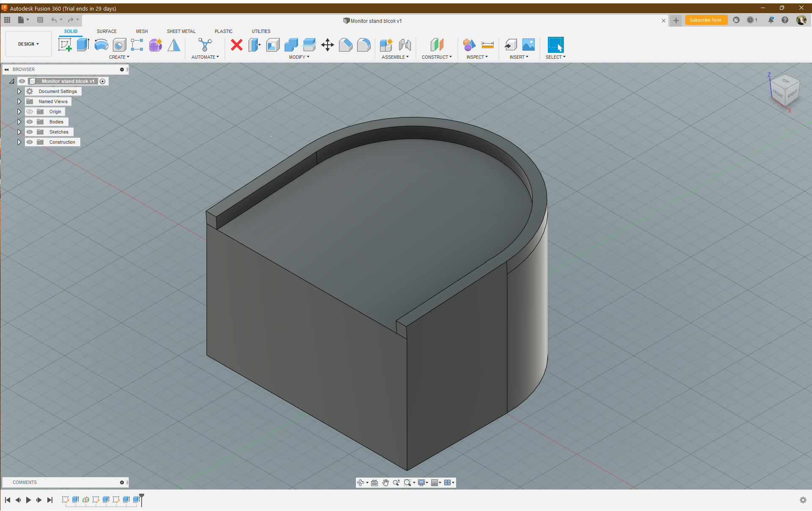Expand the Document Settings node

pyautogui.click(x=19, y=91)
